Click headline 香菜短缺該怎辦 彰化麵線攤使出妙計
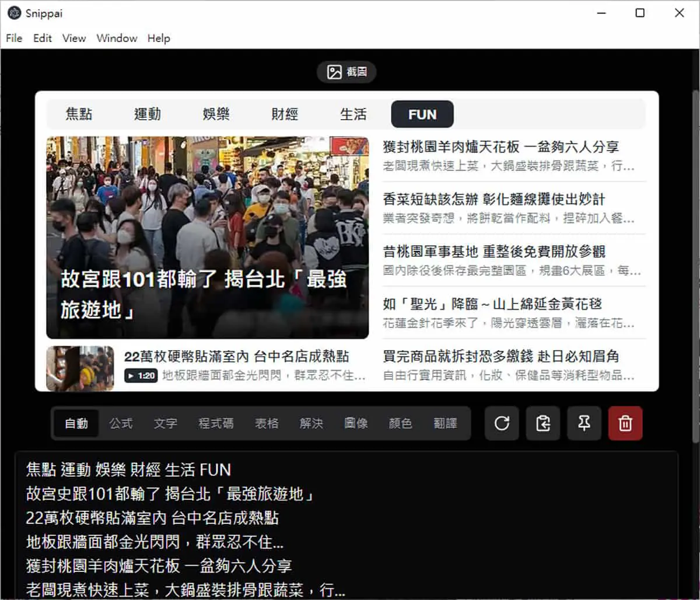The height and width of the screenshot is (600, 700). pyautogui.click(x=494, y=199)
